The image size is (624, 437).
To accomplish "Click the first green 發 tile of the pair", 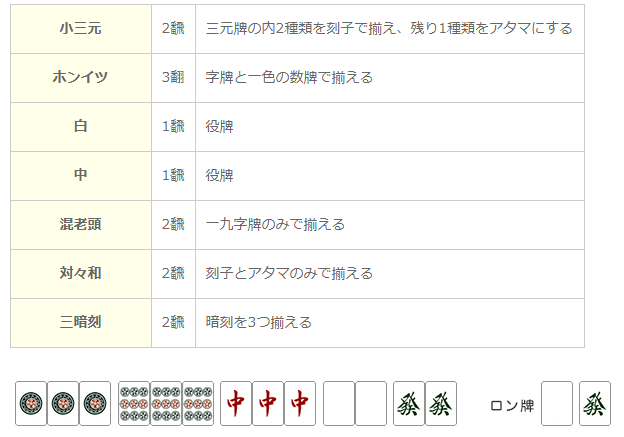I will [x=409, y=404].
